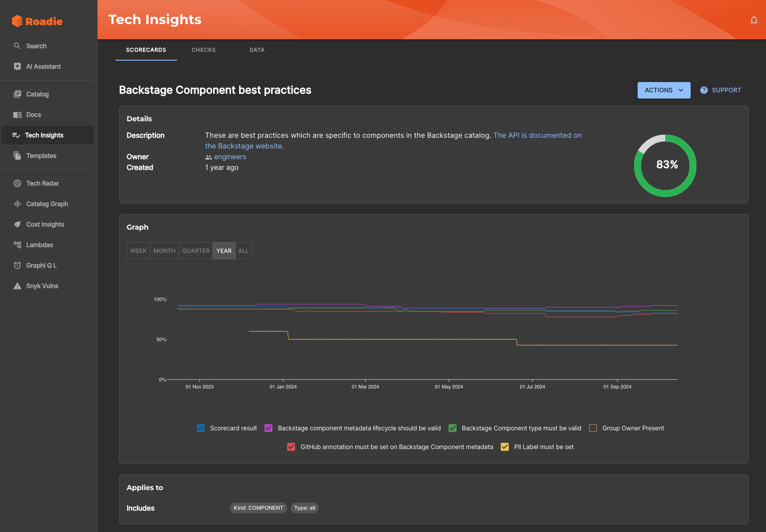This screenshot has width=766, height=532.
Task: Click the Backstage Component best practices title
Action: pos(215,90)
